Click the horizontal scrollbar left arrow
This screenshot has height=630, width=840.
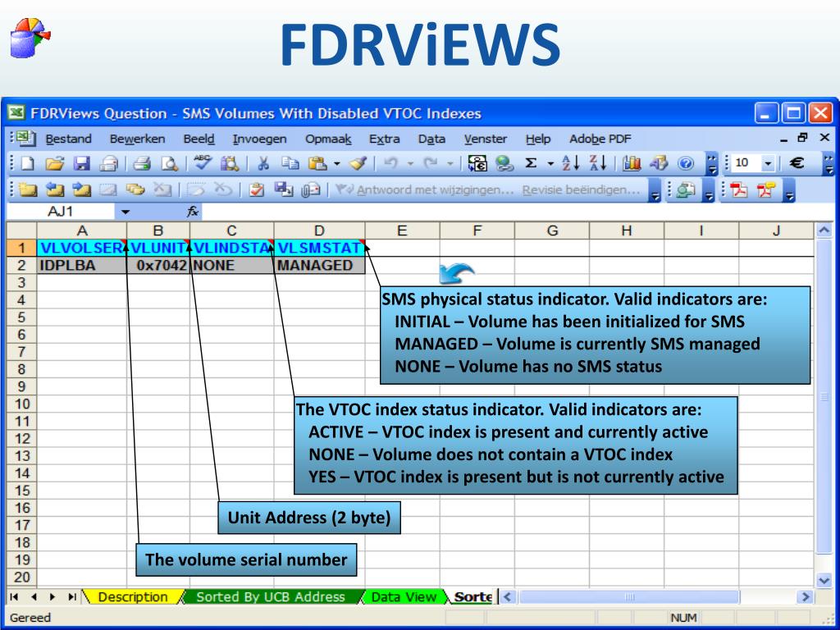509,597
